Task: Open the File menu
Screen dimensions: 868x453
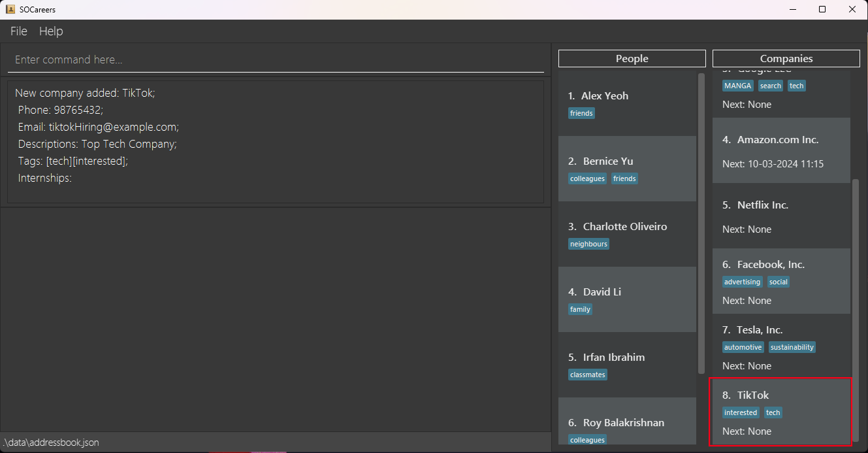Action: [x=18, y=31]
